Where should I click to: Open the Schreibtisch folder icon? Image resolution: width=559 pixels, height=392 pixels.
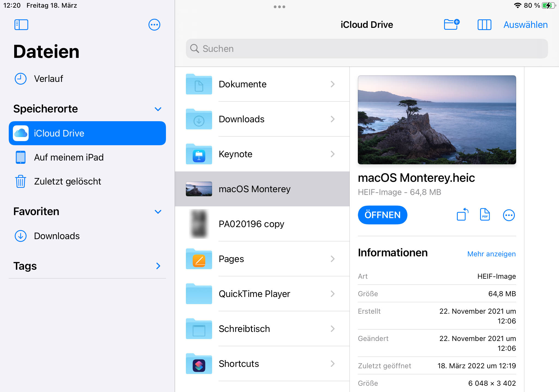199,329
